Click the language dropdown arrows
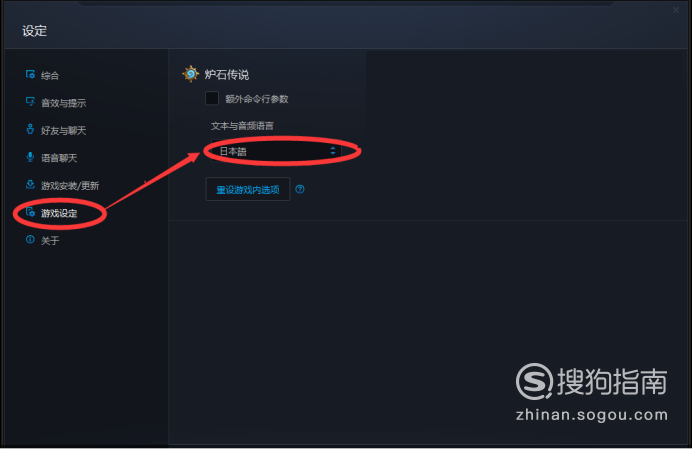The image size is (692, 449). (x=333, y=151)
